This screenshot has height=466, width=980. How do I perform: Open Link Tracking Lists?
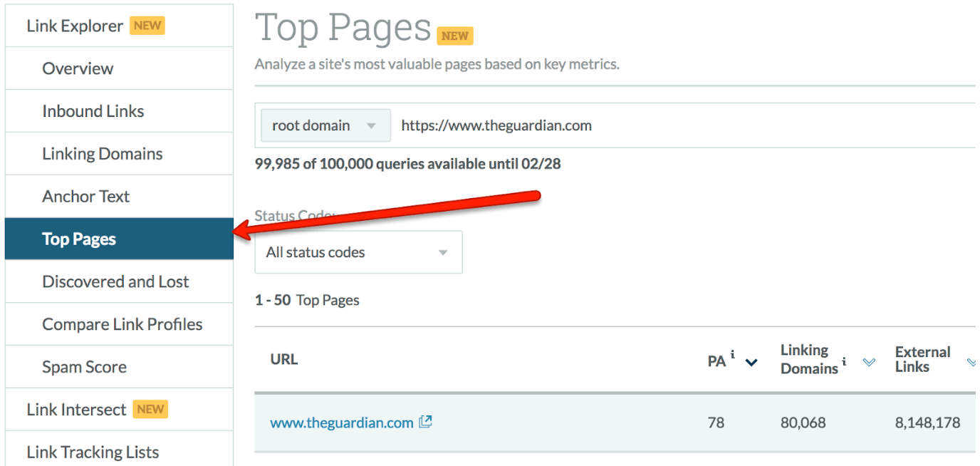tap(119, 449)
